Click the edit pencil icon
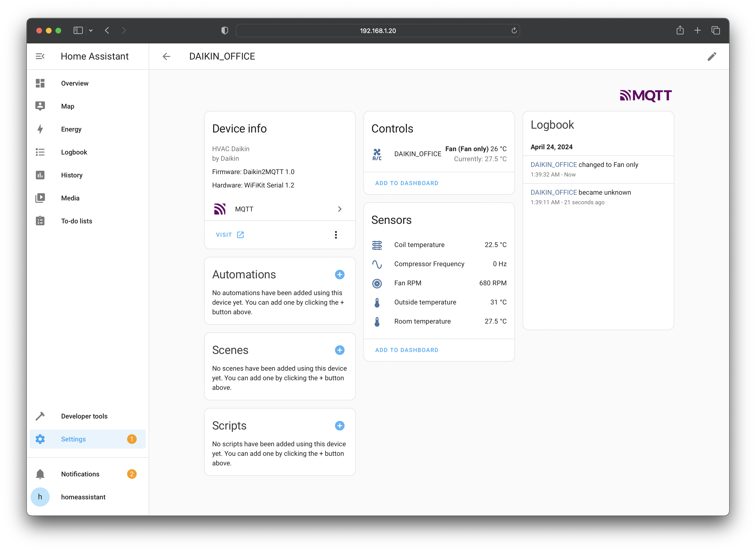The image size is (756, 551). [x=712, y=56]
